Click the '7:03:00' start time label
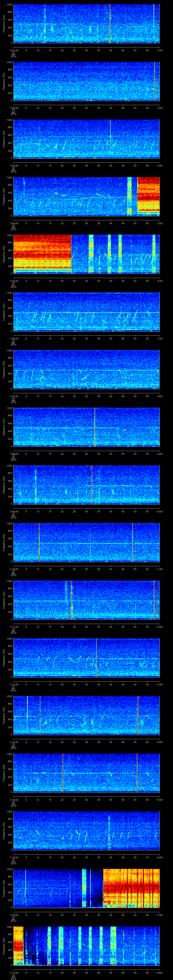The image size is (173, 980). click(14, 166)
